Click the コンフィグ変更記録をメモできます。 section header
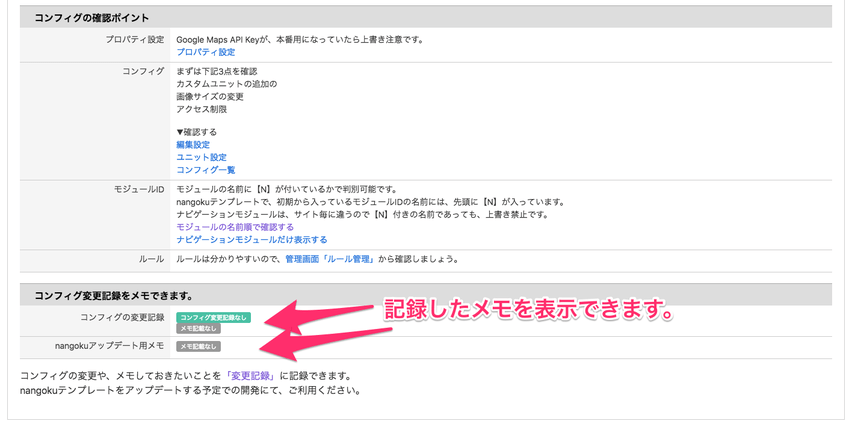This screenshot has height=427, width=858. (113, 295)
